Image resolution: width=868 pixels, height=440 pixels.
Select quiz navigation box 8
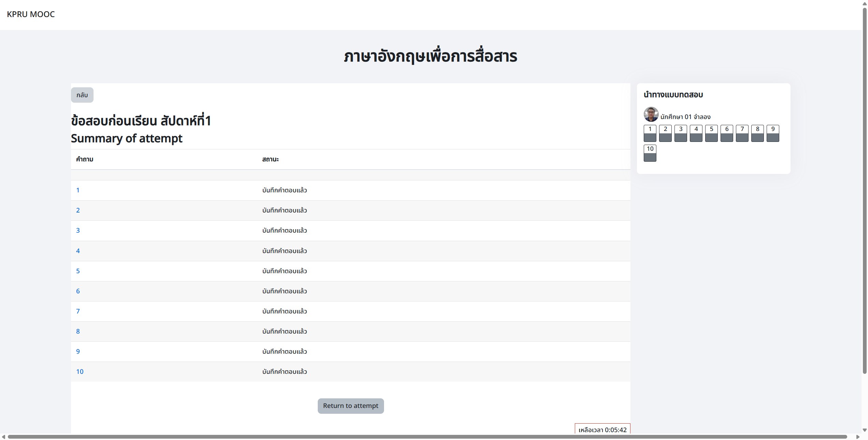(757, 133)
